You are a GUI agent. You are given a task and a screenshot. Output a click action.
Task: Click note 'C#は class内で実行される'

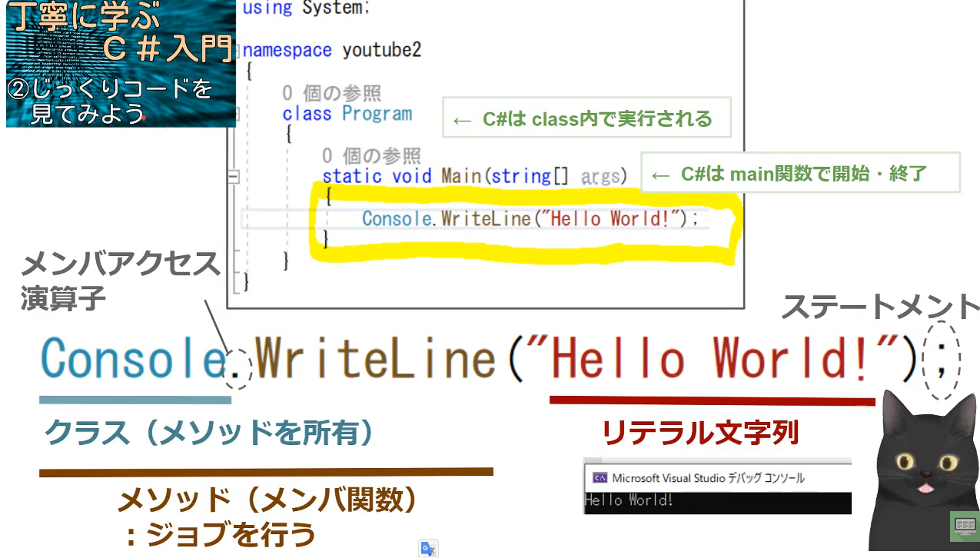(586, 118)
